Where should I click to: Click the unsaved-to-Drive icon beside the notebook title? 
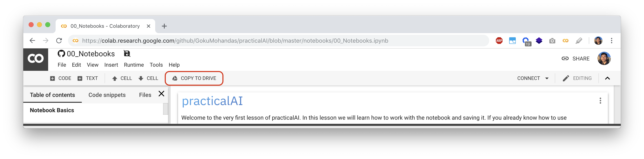pyautogui.click(x=127, y=53)
